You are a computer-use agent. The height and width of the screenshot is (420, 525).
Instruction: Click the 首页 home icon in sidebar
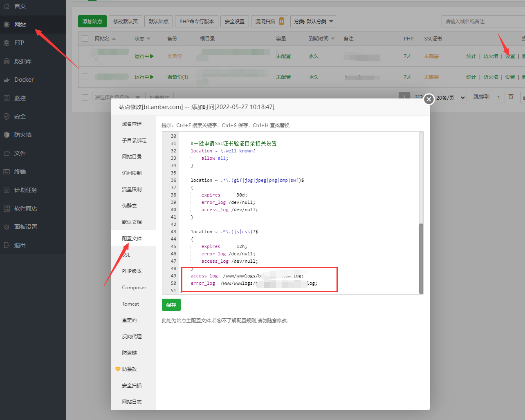(7, 6)
